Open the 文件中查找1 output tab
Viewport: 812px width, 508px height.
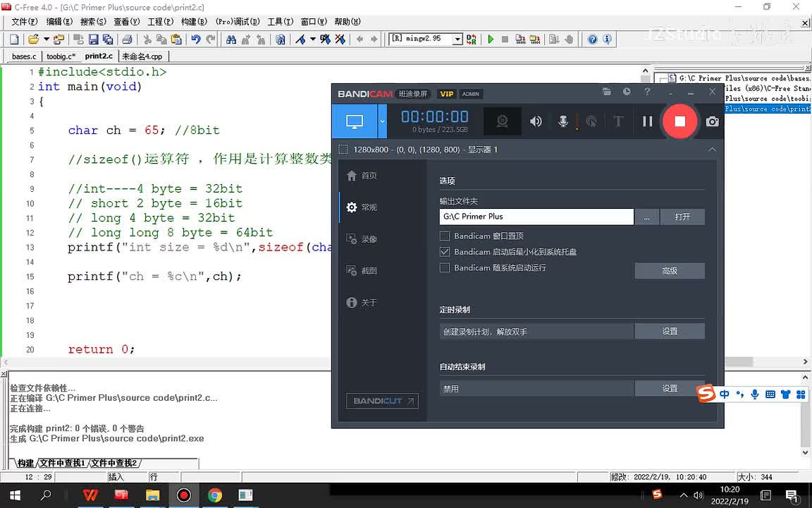point(62,463)
